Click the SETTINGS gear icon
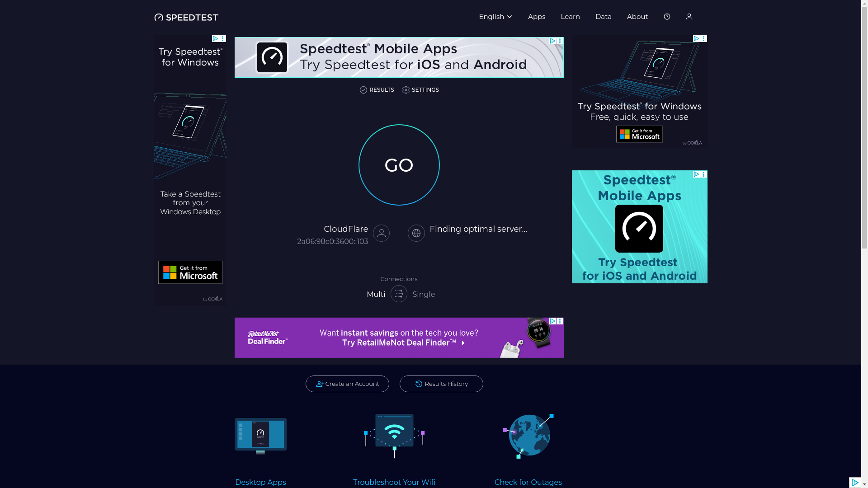The image size is (868, 488). [406, 90]
